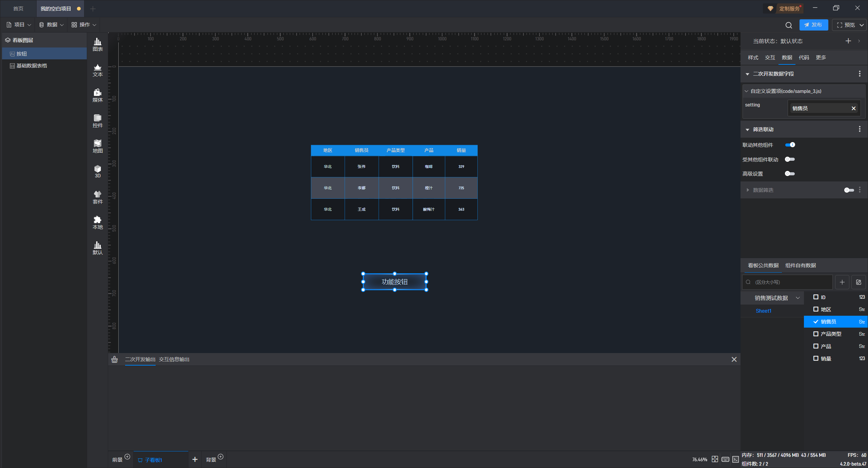Open the 地图 map components icon
The width and height of the screenshot is (868, 468).
pos(98,146)
